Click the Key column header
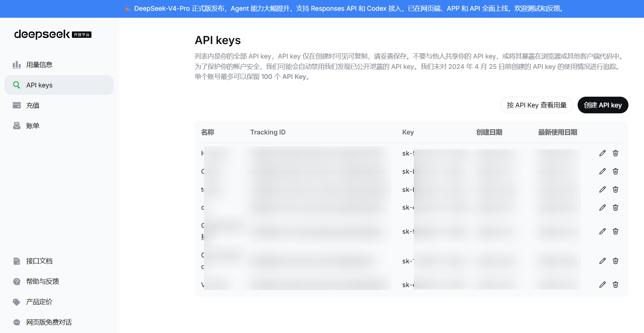Screen dimensions: 644x333 pos(408,132)
